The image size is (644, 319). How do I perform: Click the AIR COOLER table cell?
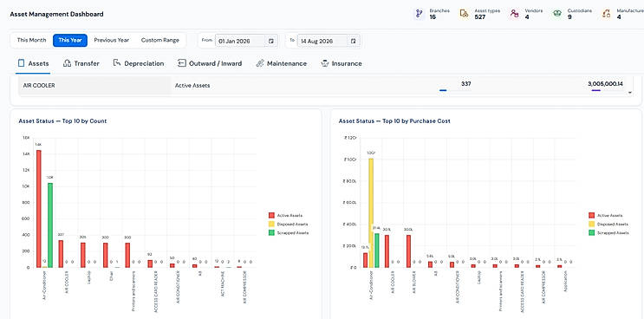pos(94,86)
